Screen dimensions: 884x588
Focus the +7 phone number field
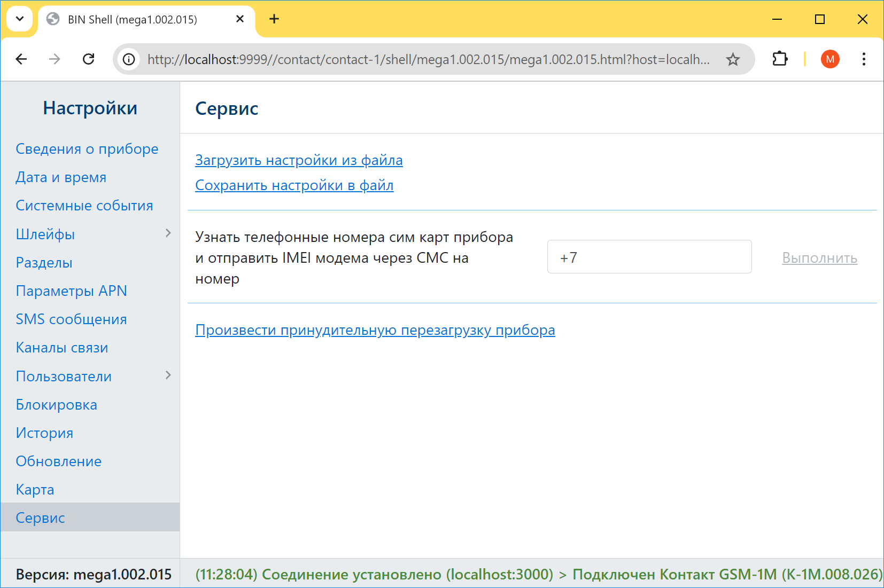(649, 257)
